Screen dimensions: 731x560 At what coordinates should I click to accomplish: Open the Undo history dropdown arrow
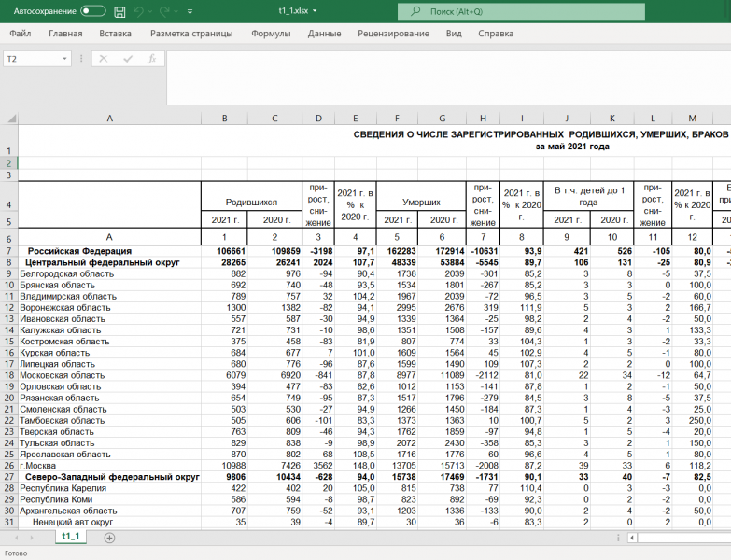(150, 11)
